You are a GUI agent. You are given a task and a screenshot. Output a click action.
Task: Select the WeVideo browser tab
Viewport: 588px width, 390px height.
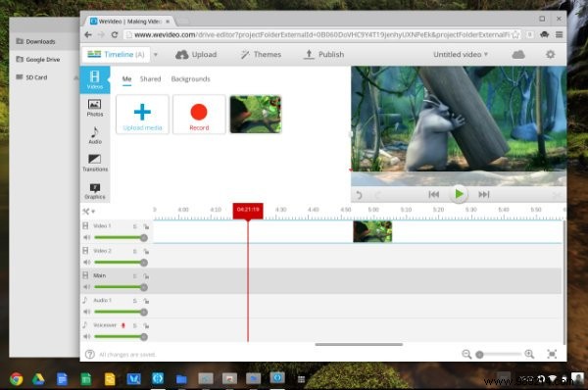coord(129,22)
